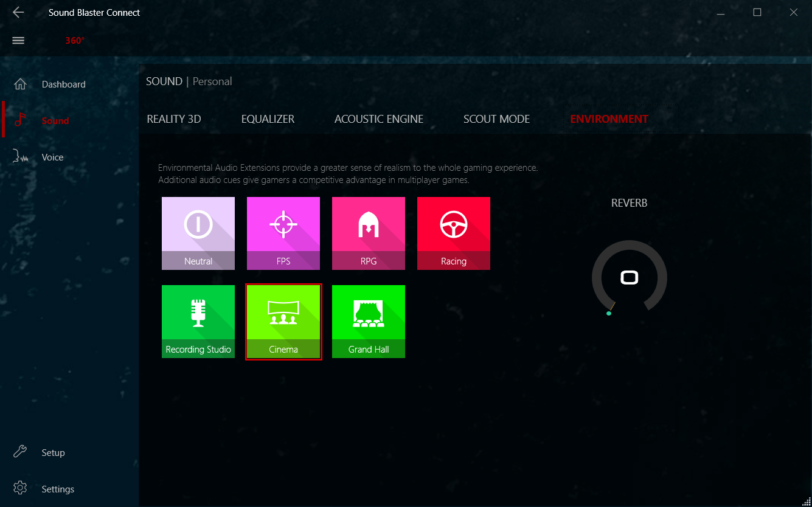
Task: Choose the Racing steering wheel tile
Action: [x=454, y=233]
